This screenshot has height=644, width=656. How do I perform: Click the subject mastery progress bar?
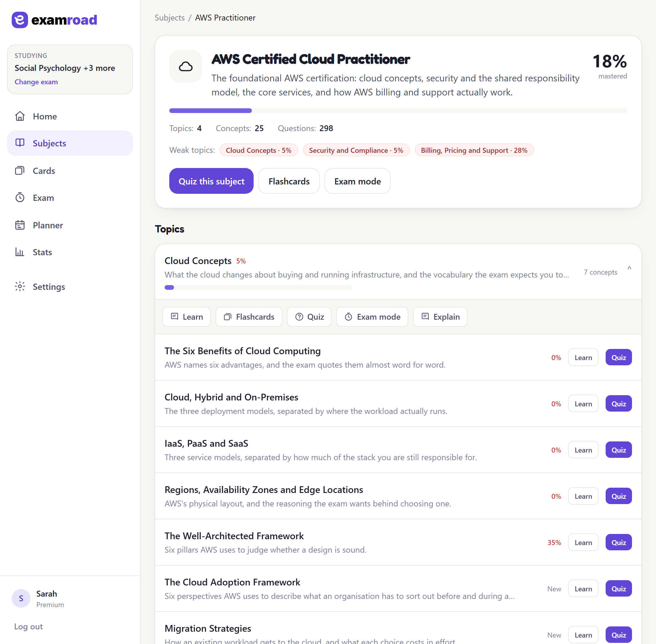pyautogui.click(x=398, y=111)
